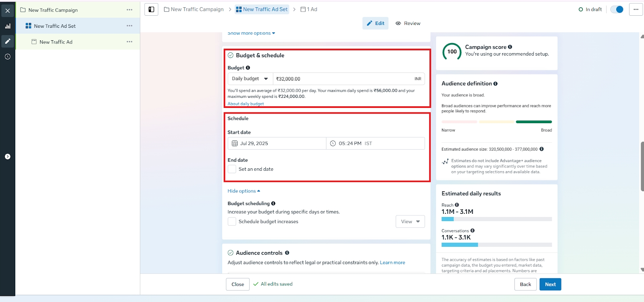The width and height of the screenshot is (644, 302).
Task: Open the About daily budget link
Action: [x=246, y=104]
